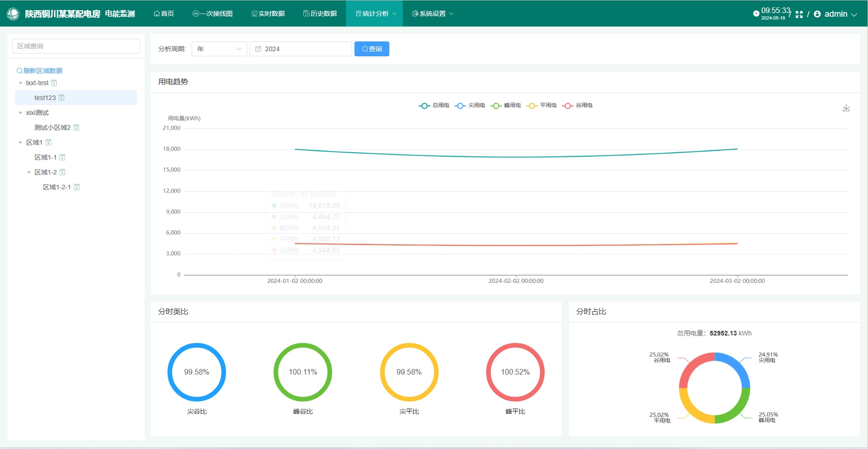Hide the 谷用电 legend series
The width and height of the screenshot is (868, 449).
coord(577,106)
